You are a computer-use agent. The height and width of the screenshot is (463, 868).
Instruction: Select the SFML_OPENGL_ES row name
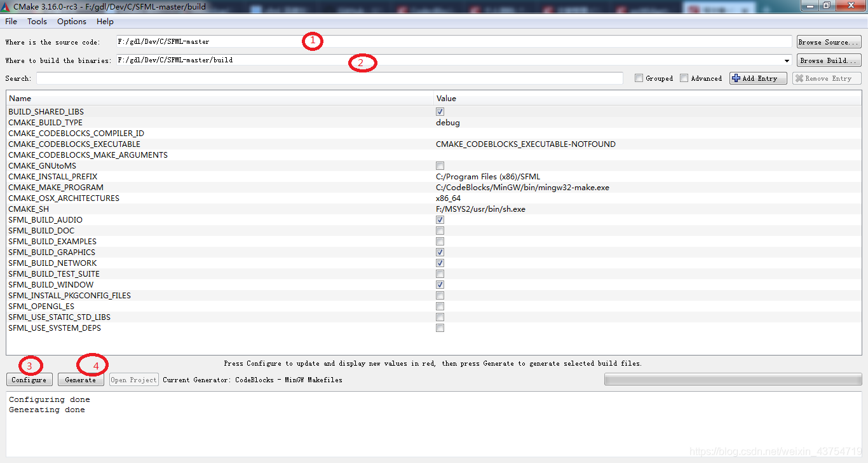tap(41, 307)
